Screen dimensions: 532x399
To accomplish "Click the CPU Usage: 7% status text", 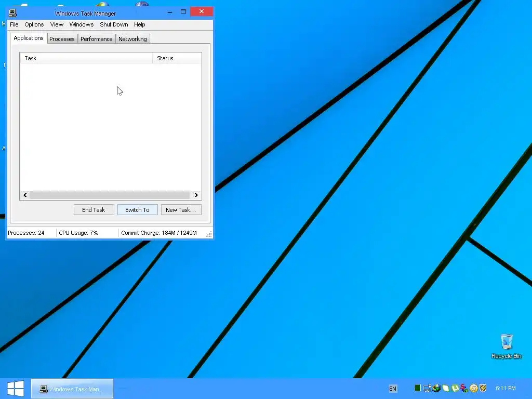I will tap(78, 233).
